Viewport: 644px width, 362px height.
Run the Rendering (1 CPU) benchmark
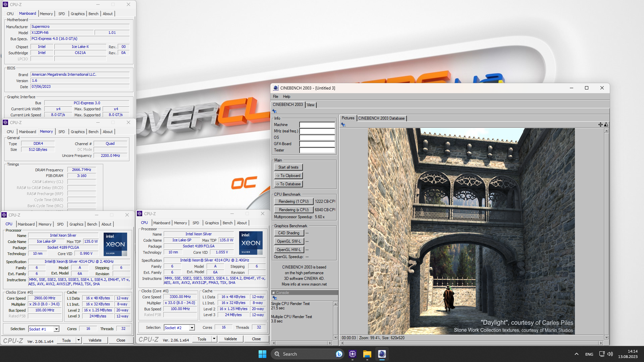[293, 201]
